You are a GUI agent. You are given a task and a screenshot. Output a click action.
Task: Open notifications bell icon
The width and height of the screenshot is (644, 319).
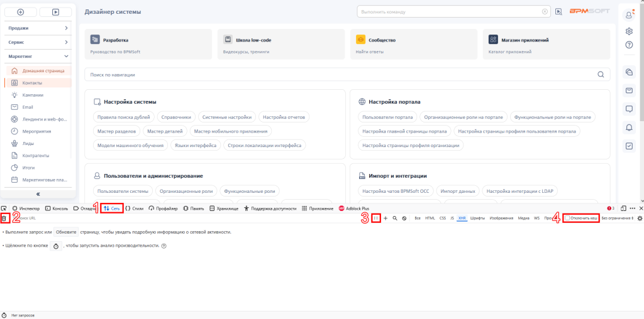[629, 127]
